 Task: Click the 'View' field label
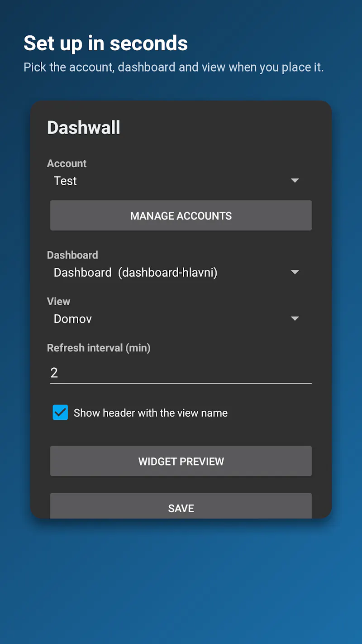pos(58,302)
